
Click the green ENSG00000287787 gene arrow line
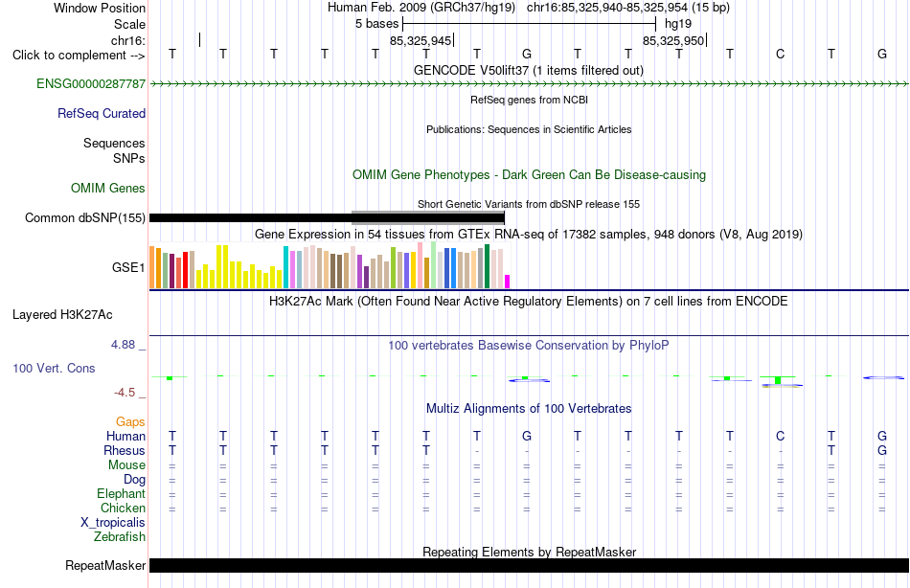click(530, 84)
